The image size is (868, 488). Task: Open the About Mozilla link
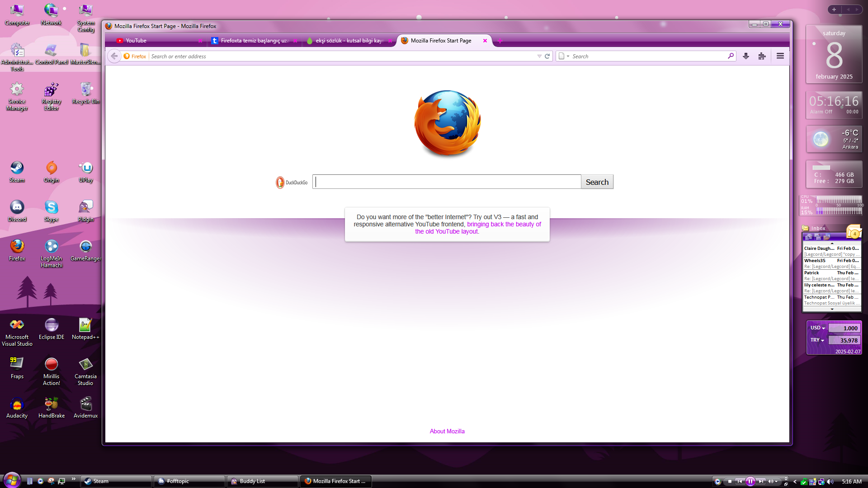coord(447,431)
